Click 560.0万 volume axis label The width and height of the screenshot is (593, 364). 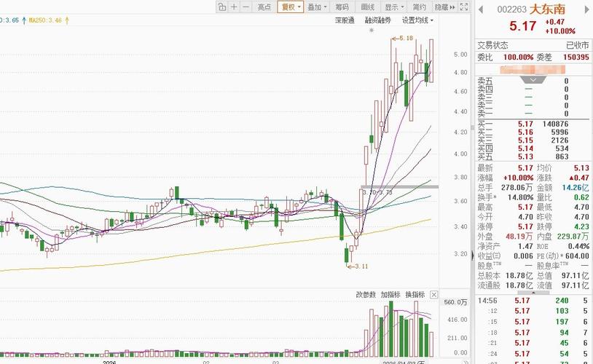coord(455,302)
